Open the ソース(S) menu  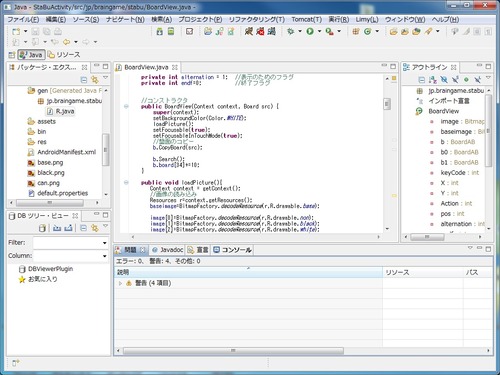tap(86, 20)
